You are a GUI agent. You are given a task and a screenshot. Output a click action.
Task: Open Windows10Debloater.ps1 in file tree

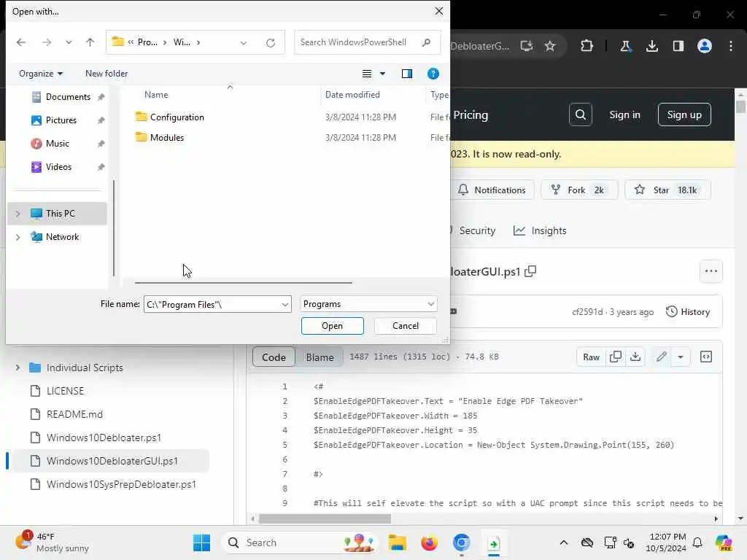[x=104, y=437]
